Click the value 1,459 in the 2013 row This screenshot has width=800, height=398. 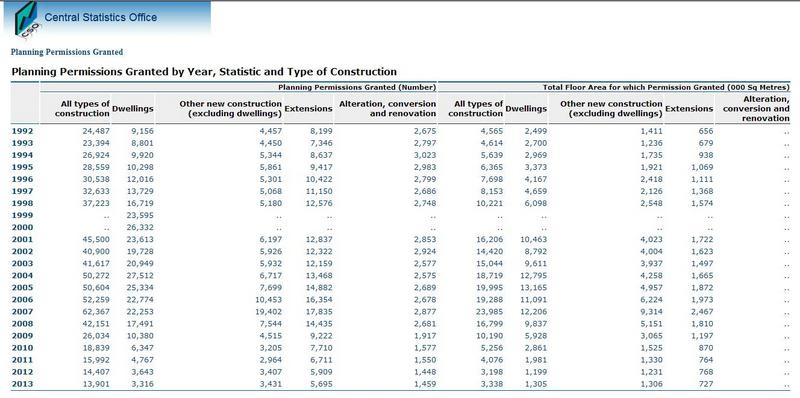(425, 384)
